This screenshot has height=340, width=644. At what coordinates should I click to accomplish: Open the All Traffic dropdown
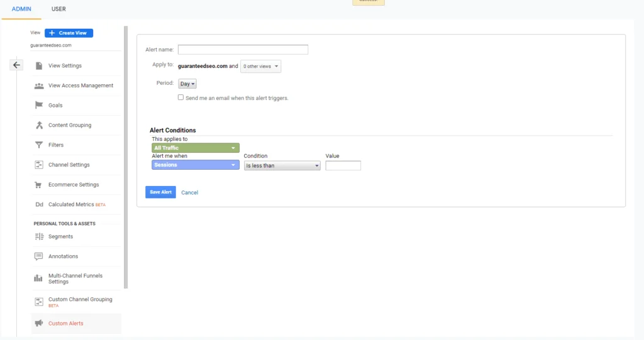point(196,148)
